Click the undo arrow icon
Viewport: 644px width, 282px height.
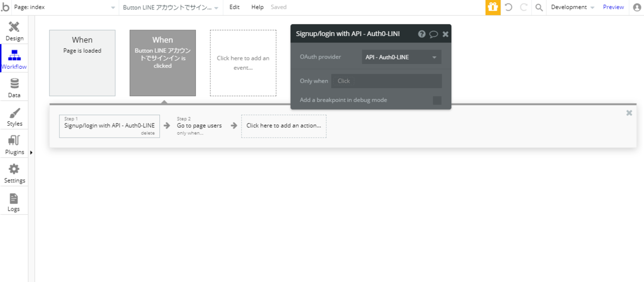[508, 7]
